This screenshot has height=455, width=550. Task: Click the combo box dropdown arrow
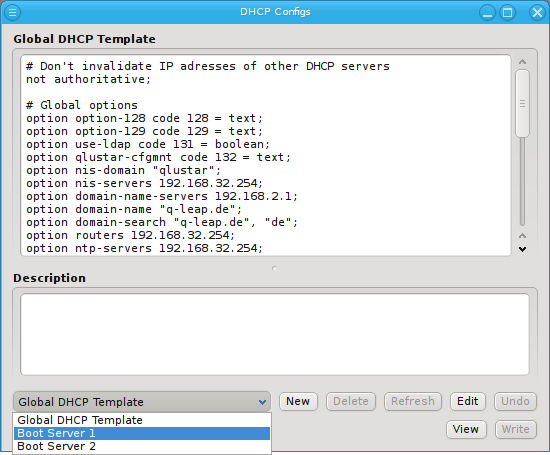[262, 402]
